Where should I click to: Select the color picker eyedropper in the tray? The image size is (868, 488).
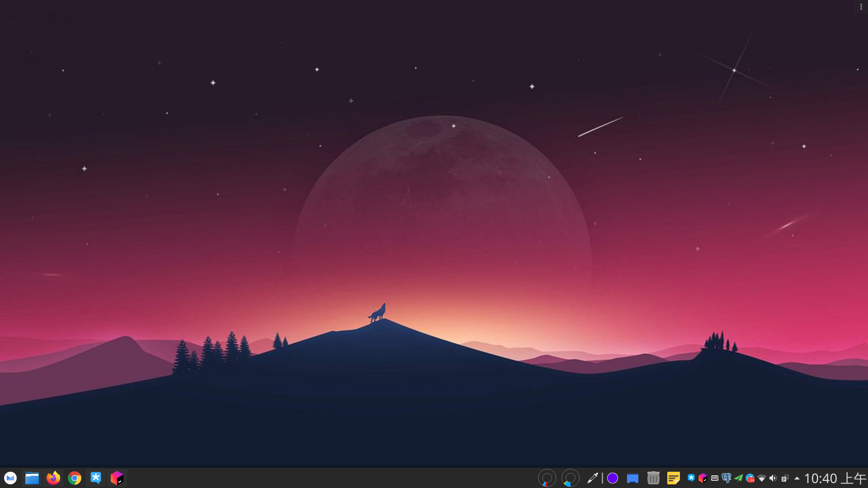594,478
